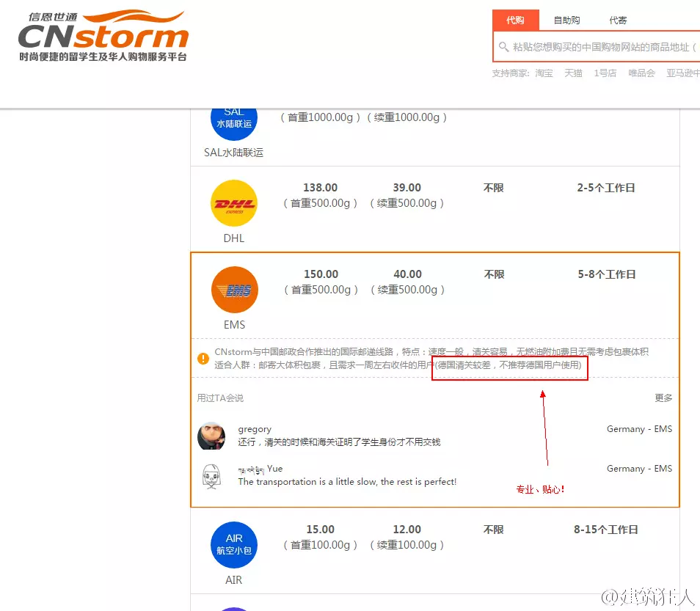
Task: Click the orange exclamation notice icon
Action: click(x=203, y=359)
